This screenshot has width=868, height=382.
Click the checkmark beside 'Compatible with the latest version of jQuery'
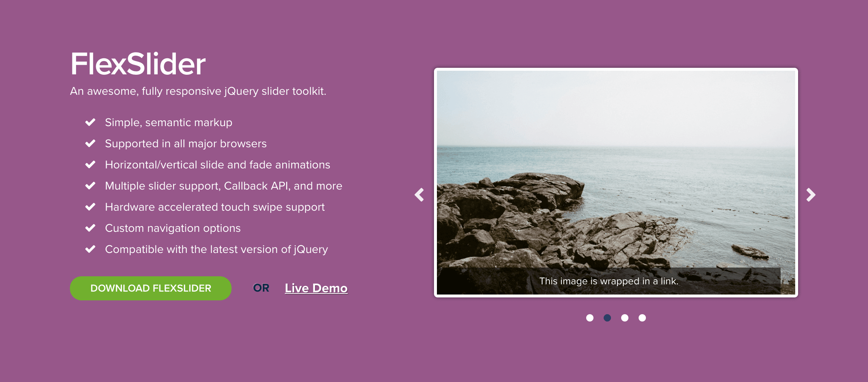pyautogui.click(x=90, y=250)
